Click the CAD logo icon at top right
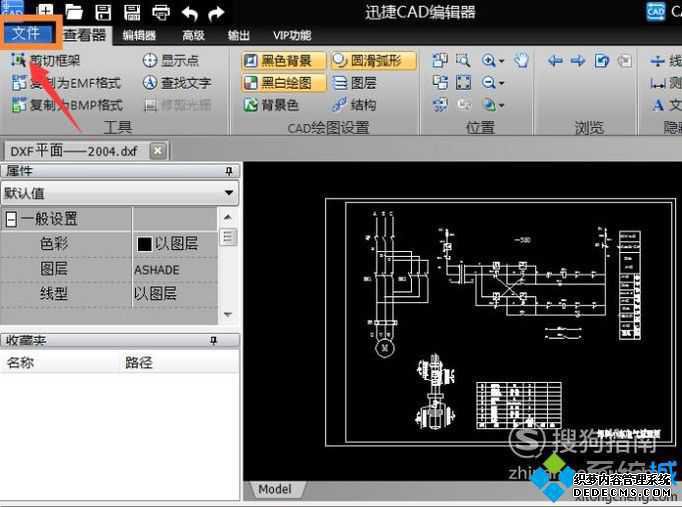682x507 pixels. (x=655, y=11)
